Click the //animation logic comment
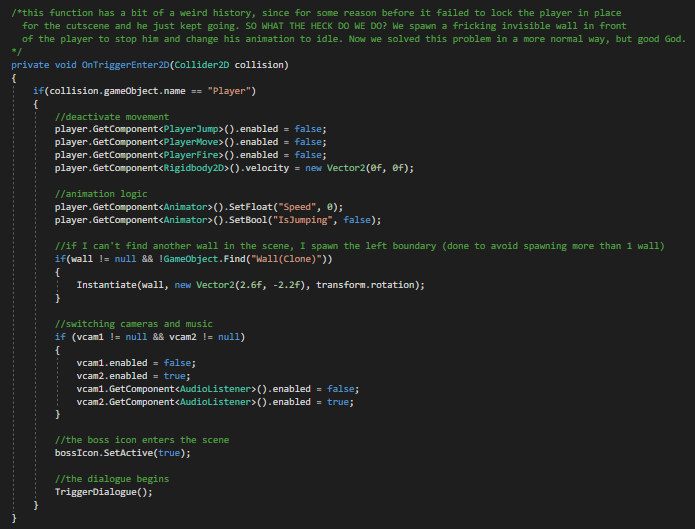Screen dimensions: 695x529 (101, 194)
